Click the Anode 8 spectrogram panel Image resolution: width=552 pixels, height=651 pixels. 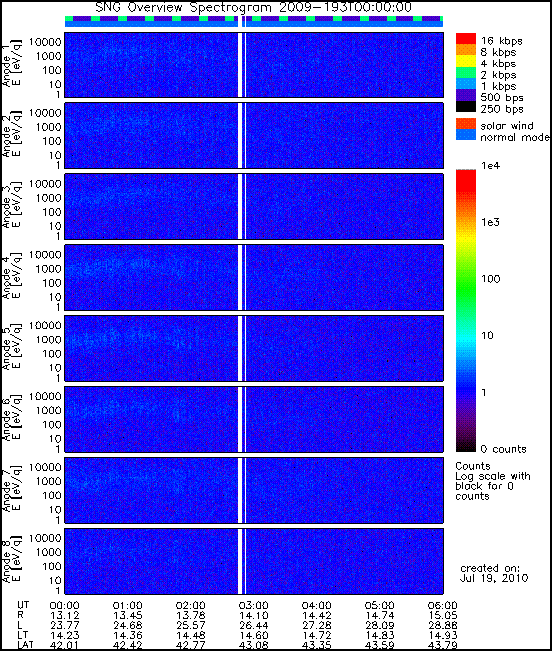254,561
